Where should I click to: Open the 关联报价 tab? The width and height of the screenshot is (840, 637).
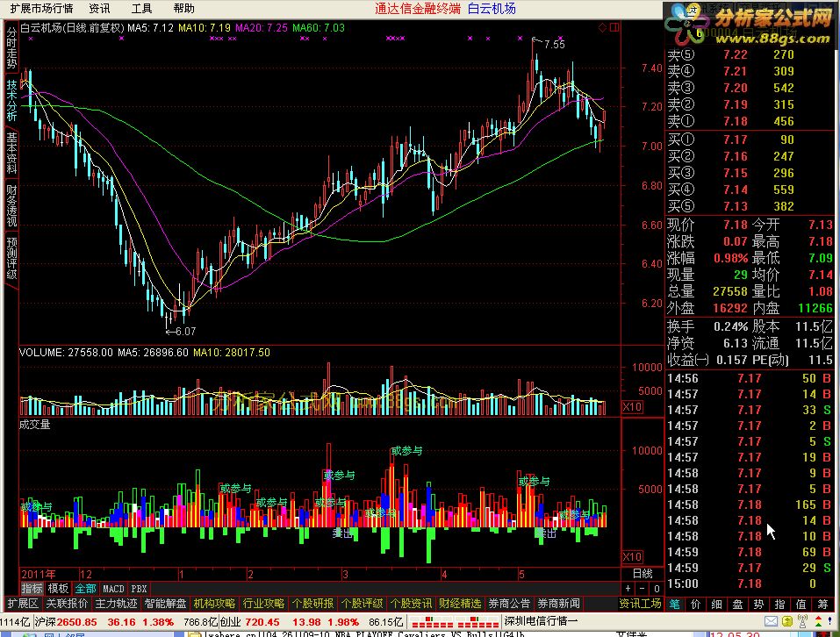[67, 604]
